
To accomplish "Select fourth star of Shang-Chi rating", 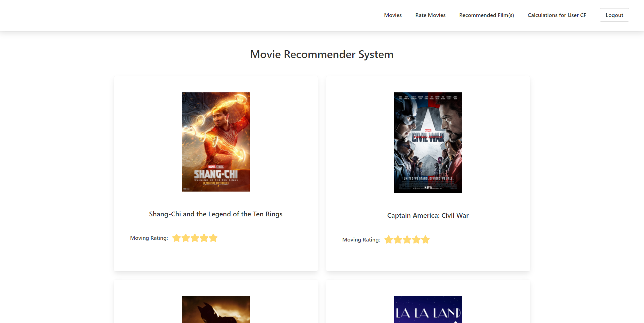I will click(x=204, y=238).
